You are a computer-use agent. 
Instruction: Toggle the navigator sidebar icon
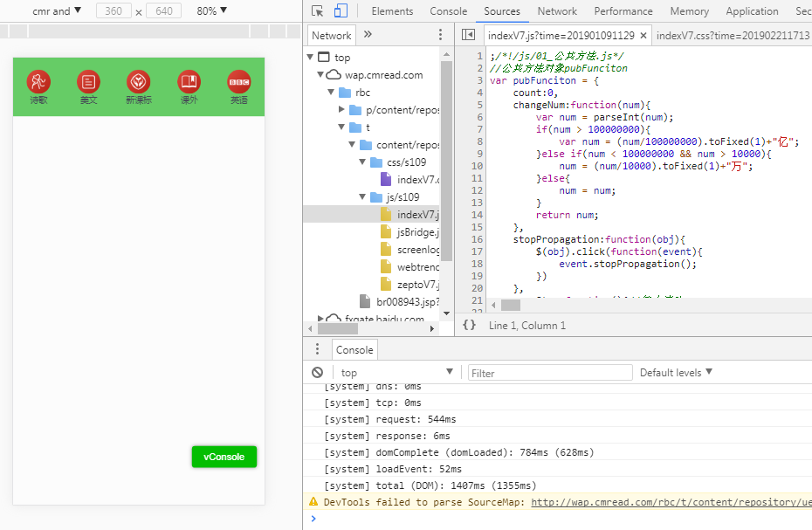coord(469,35)
